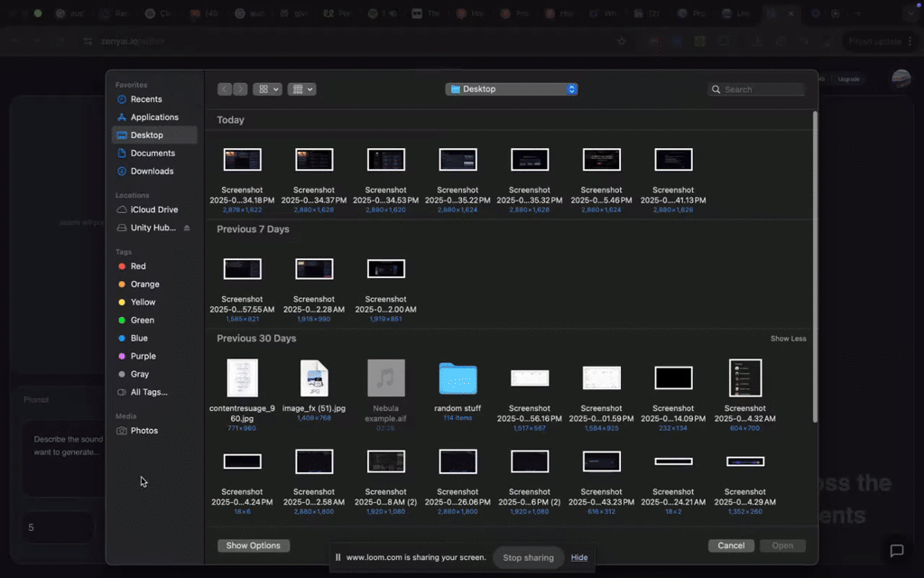Select Nebula example.aif audio file icon
This screenshot has height=578, width=924.
click(386, 378)
